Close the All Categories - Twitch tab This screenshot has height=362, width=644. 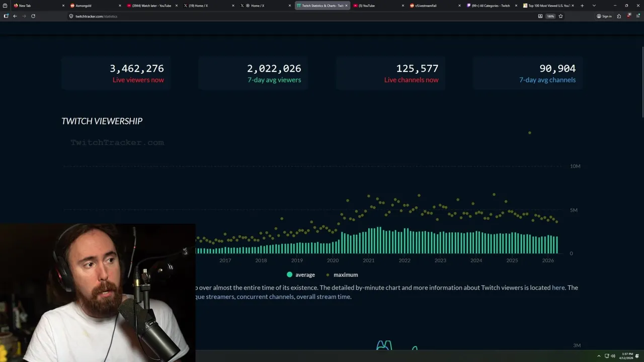click(516, 6)
